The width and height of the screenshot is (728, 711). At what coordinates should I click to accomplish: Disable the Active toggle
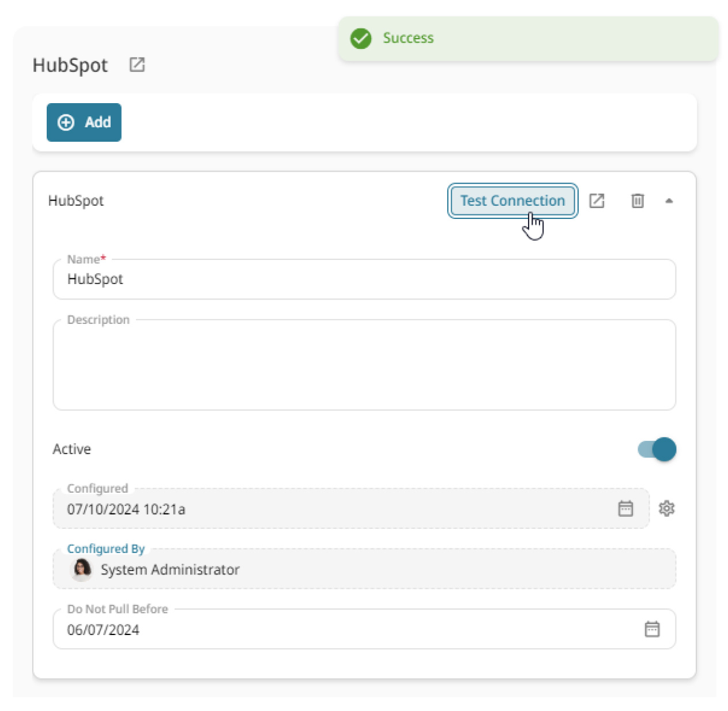tap(657, 449)
